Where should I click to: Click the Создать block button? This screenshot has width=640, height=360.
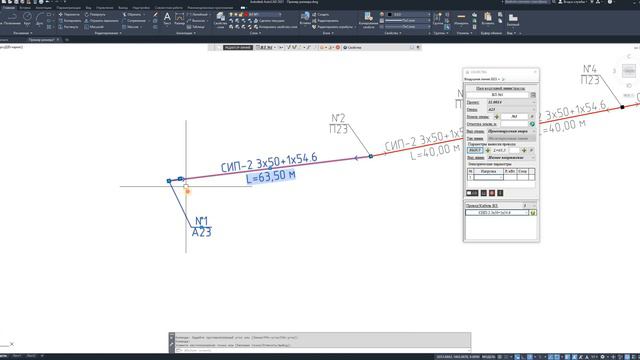pos(321,14)
